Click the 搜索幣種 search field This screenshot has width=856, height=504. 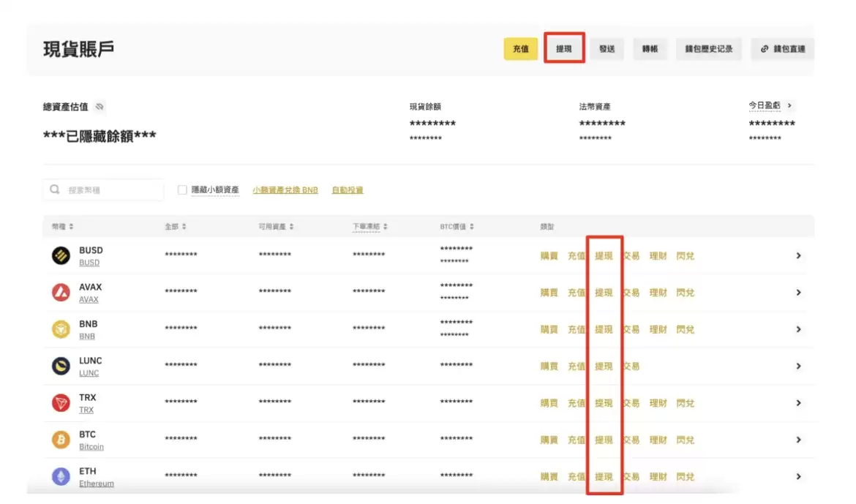(x=110, y=189)
